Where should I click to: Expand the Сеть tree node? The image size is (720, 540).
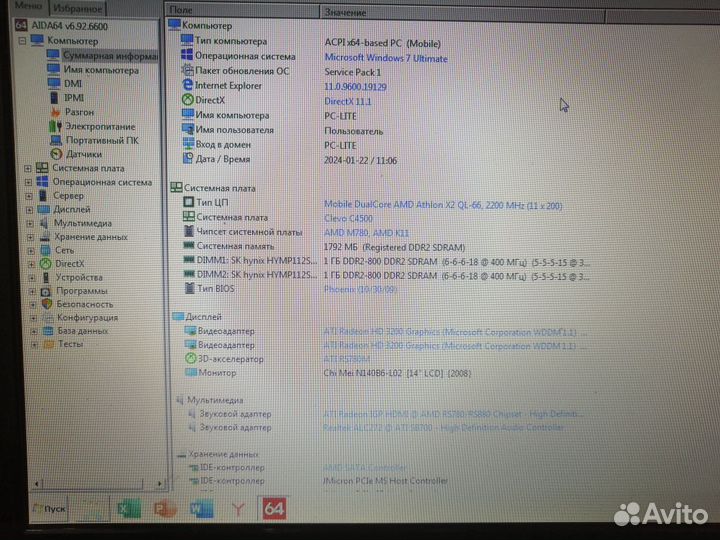(x=31, y=251)
